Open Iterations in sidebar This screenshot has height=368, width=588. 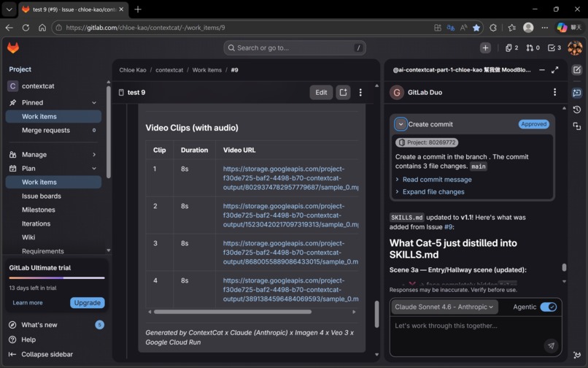[x=53, y=223]
